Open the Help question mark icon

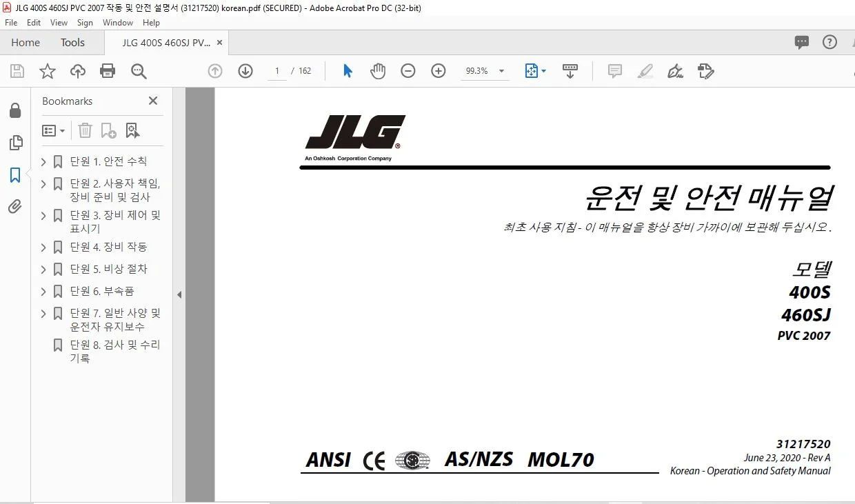(829, 42)
